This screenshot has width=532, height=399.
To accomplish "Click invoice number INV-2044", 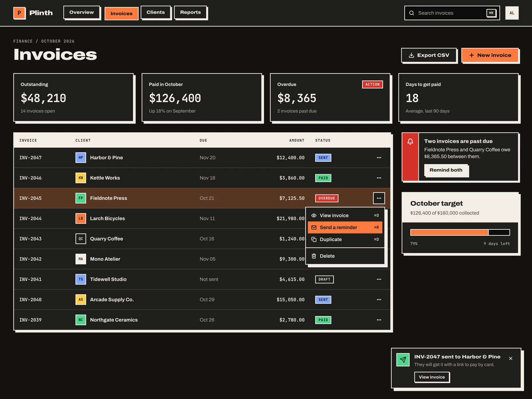I will [x=30, y=218].
